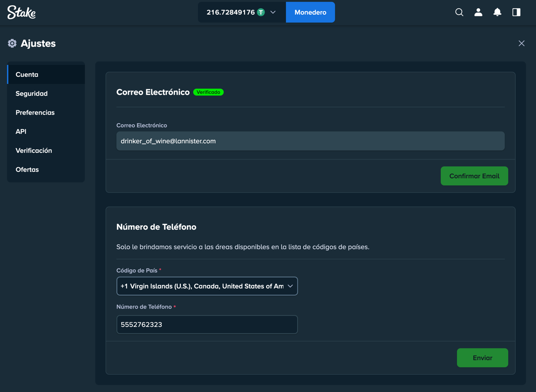Click the Ajustes gear icon

(12, 43)
